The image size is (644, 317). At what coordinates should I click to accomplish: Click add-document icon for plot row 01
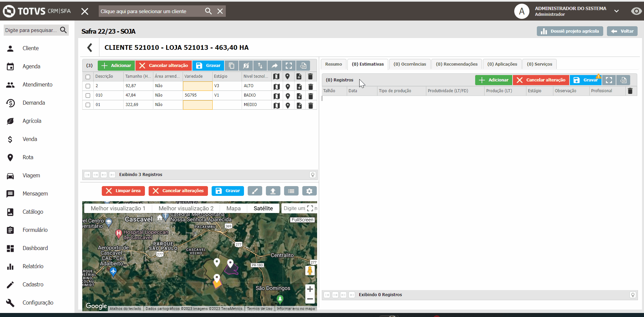coord(299,105)
